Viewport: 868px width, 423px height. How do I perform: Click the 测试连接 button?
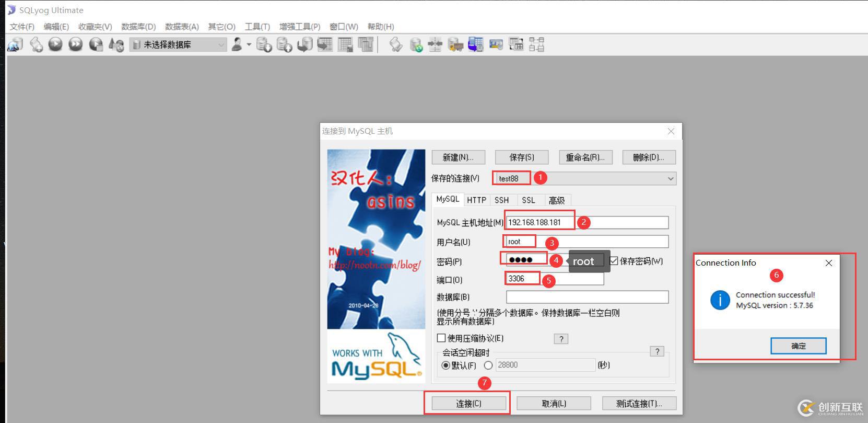pos(639,404)
